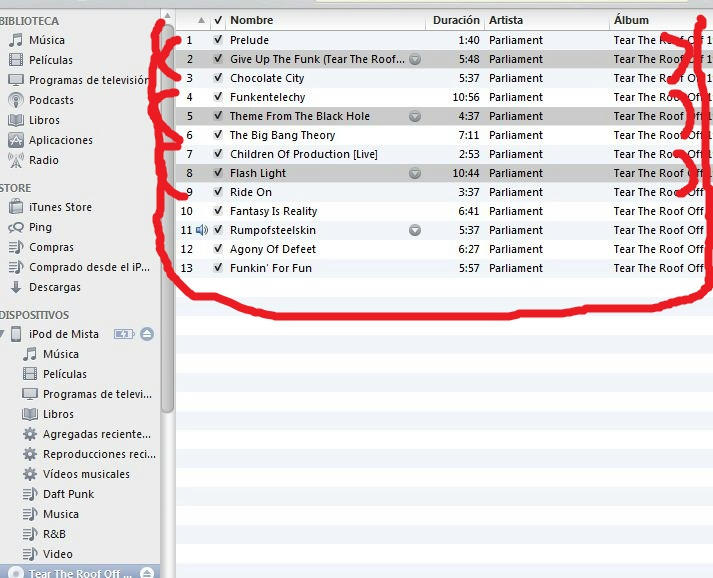Open the R&B playlist
713x578 pixels.
click(54, 534)
